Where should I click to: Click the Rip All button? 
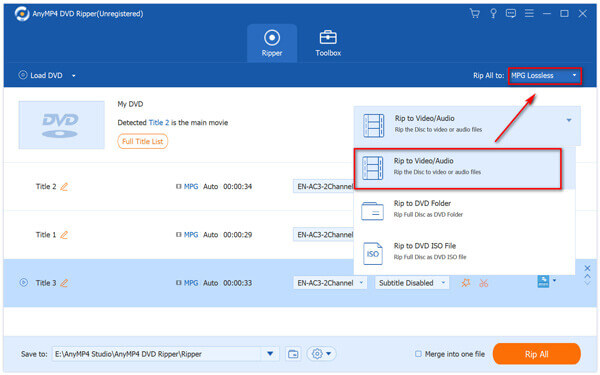(536, 354)
